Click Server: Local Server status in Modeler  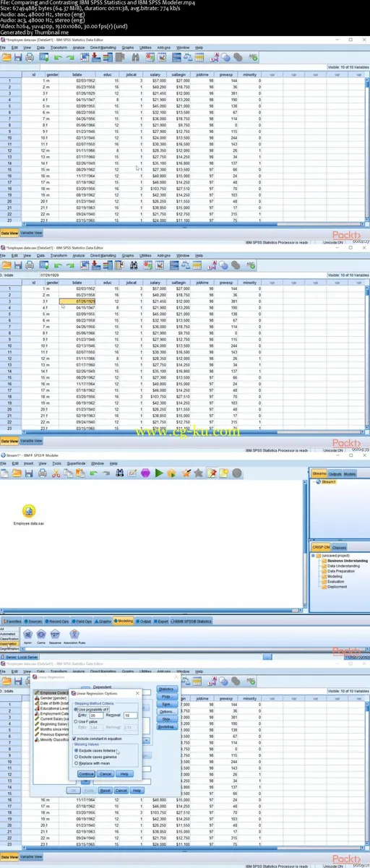(x=21, y=657)
